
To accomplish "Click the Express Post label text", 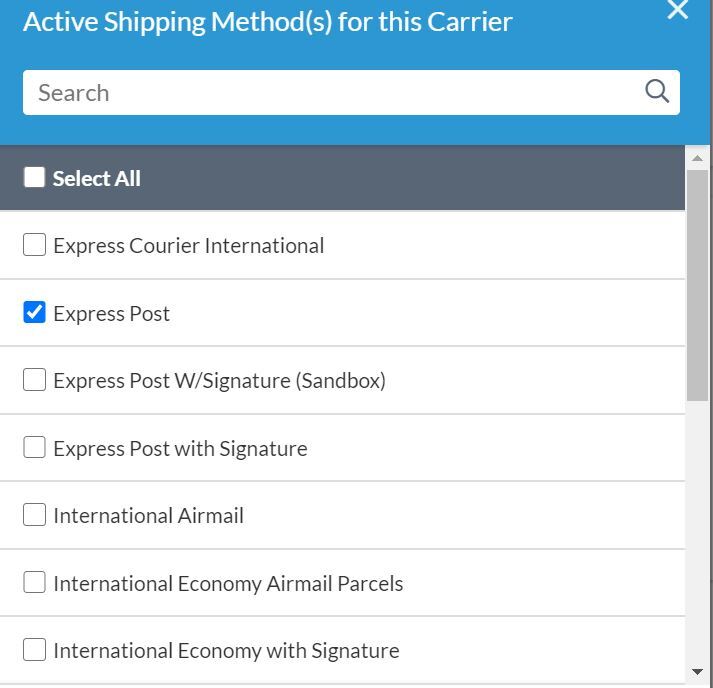I will 111,314.
